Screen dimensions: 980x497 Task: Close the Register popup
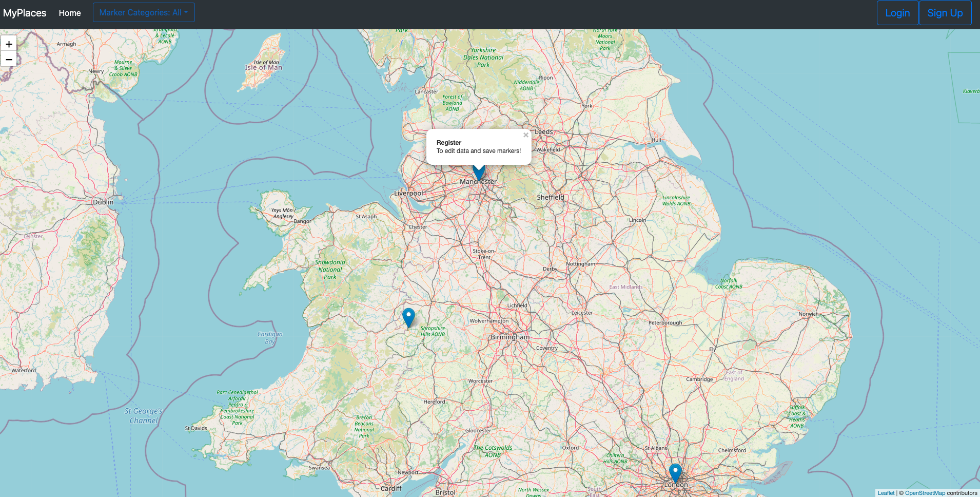coord(525,135)
